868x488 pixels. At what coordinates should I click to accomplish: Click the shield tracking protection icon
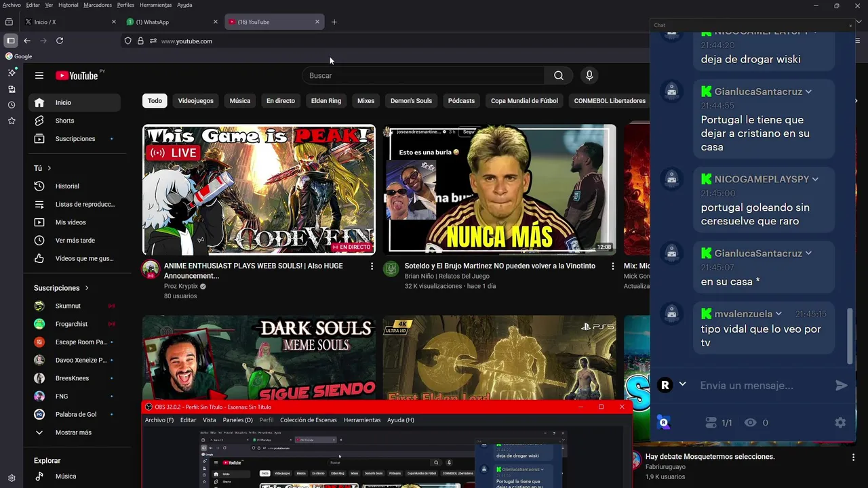pyautogui.click(x=127, y=41)
